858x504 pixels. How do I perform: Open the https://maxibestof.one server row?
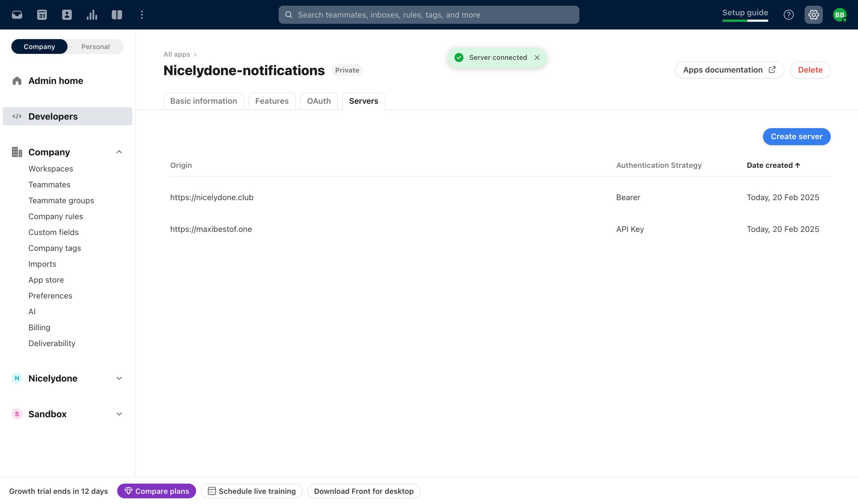click(500, 229)
